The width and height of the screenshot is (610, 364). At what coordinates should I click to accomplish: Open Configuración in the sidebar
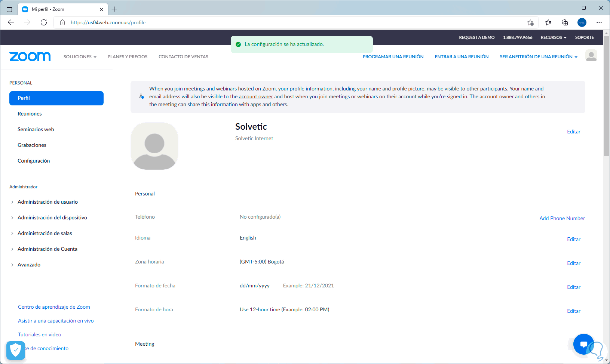point(34,161)
